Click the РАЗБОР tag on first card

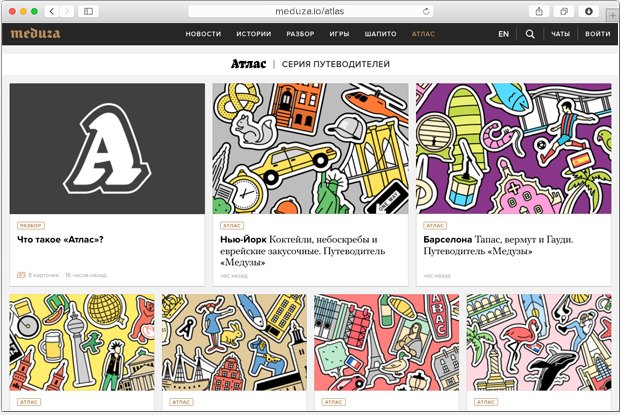click(30, 226)
